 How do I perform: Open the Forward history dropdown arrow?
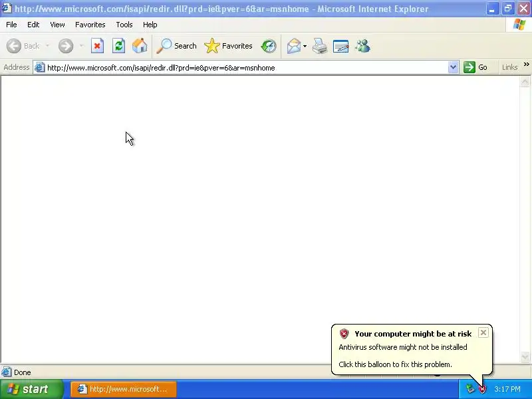(x=81, y=46)
